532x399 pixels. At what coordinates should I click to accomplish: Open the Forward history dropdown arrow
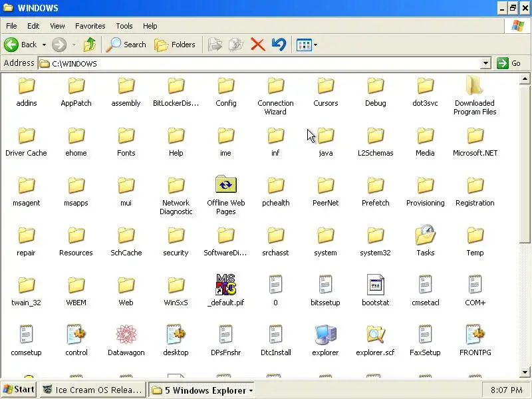click(74, 45)
